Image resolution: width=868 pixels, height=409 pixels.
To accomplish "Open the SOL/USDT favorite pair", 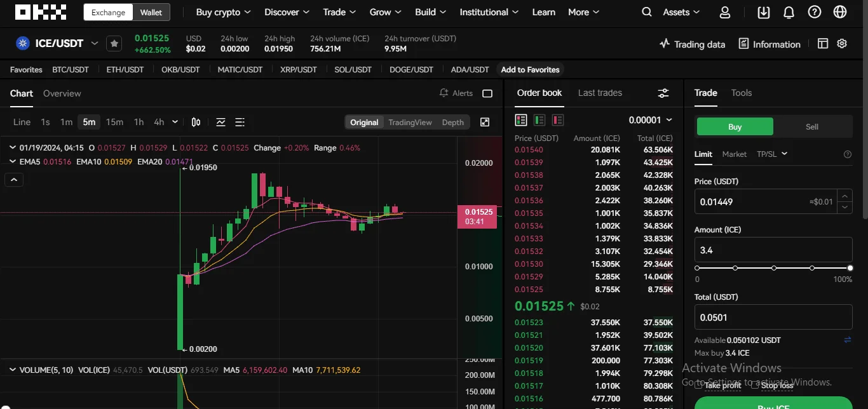I will click(x=353, y=70).
